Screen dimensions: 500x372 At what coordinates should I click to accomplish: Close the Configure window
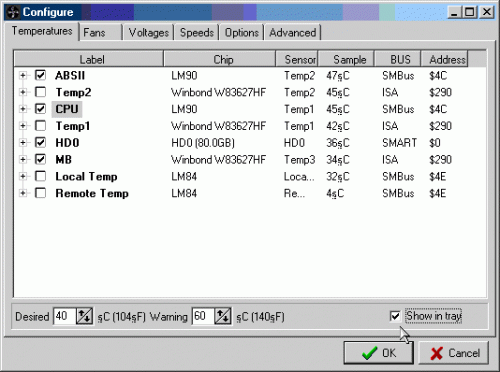tap(487, 12)
